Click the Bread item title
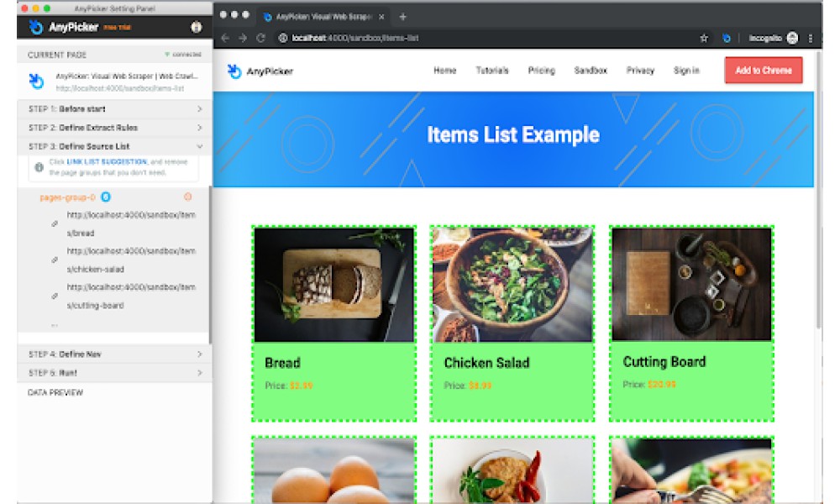Image resolution: width=840 pixels, height=504 pixels. click(282, 363)
